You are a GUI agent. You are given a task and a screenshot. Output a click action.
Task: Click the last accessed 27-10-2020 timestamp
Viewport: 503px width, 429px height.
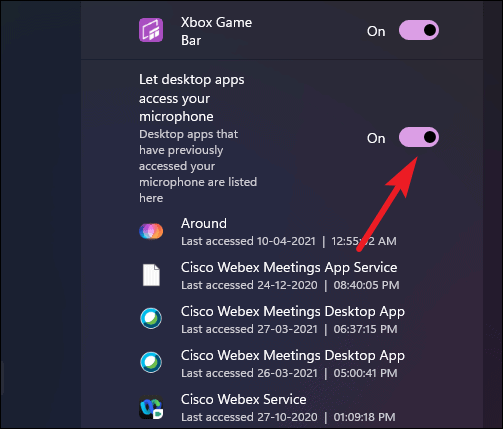[288, 417]
